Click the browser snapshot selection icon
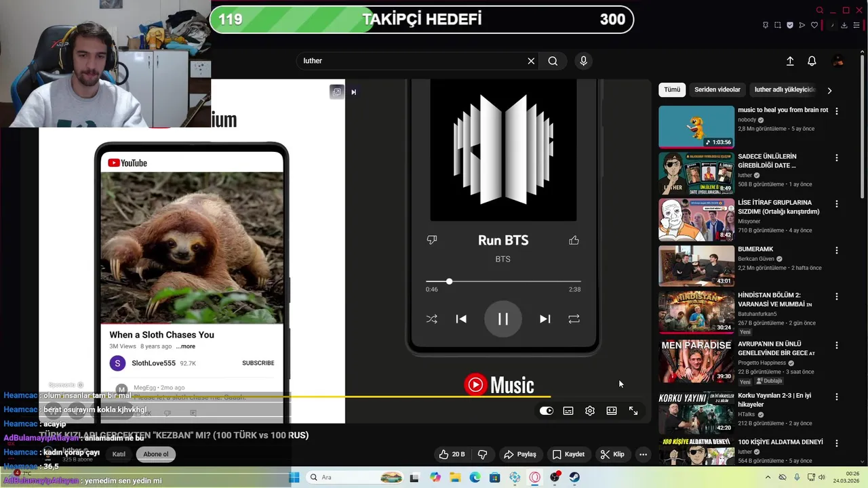 [x=778, y=25]
